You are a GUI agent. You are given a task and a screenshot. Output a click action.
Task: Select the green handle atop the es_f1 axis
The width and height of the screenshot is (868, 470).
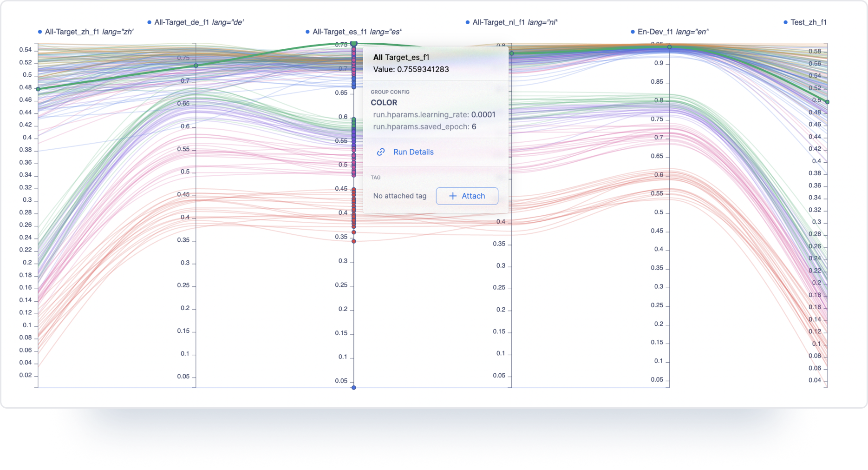point(354,44)
